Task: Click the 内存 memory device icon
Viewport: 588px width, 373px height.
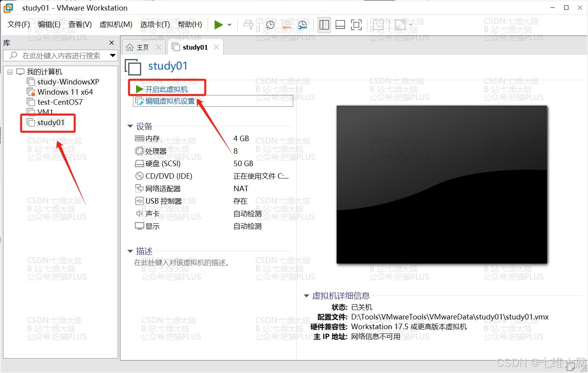Action: pyautogui.click(x=139, y=138)
